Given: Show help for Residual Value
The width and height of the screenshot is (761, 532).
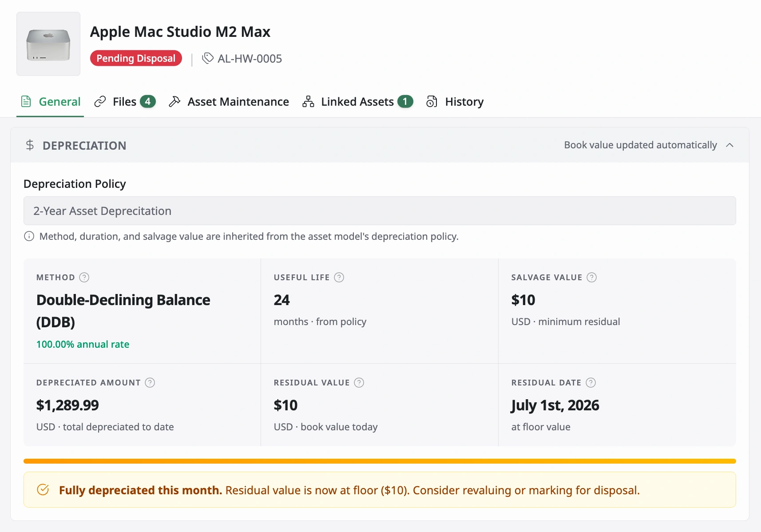Looking at the screenshot, I should (359, 383).
